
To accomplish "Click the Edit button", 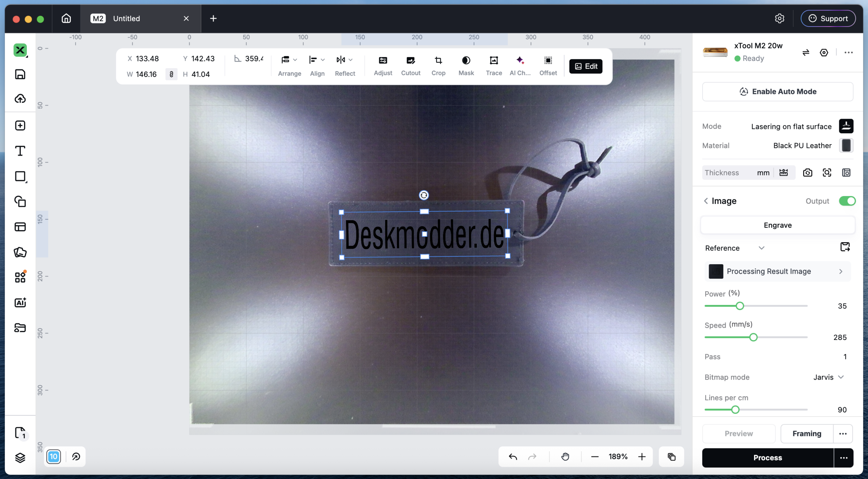I will click(x=586, y=66).
